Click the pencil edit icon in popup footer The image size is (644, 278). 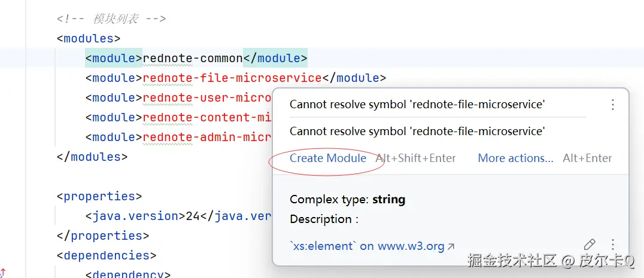coord(590,245)
